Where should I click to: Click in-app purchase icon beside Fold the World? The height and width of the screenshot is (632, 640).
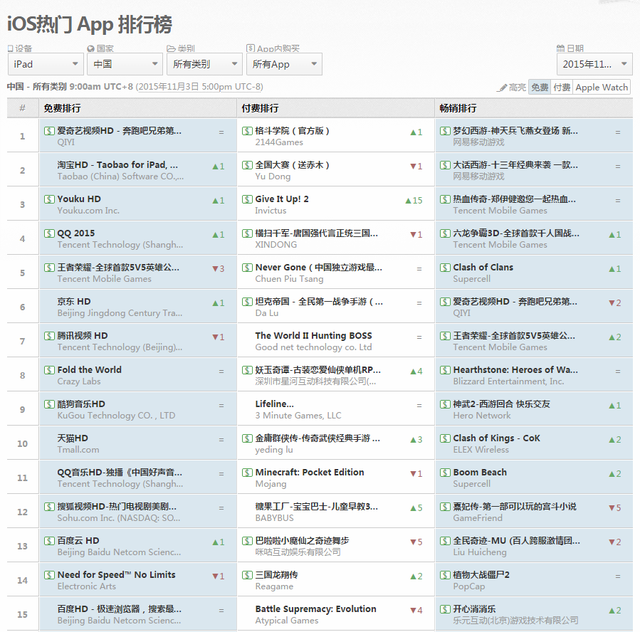pyautogui.click(x=49, y=370)
